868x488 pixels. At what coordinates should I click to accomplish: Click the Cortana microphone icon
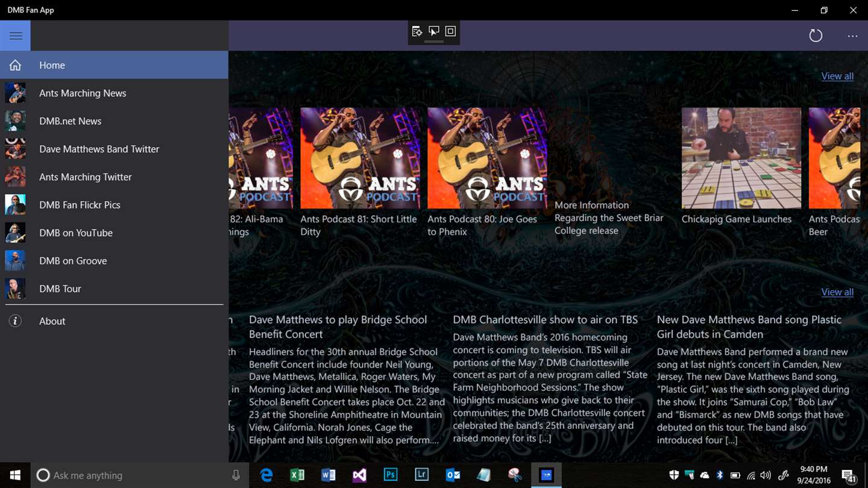point(236,475)
